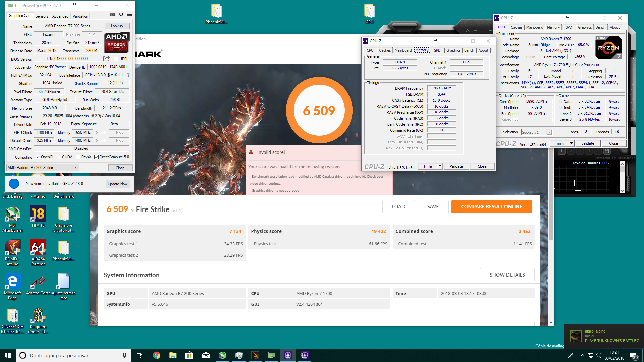The width and height of the screenshot is (644, 362).
Task: Select the Ajuste refrash rate file icon
Action: (x=63, y=287)
